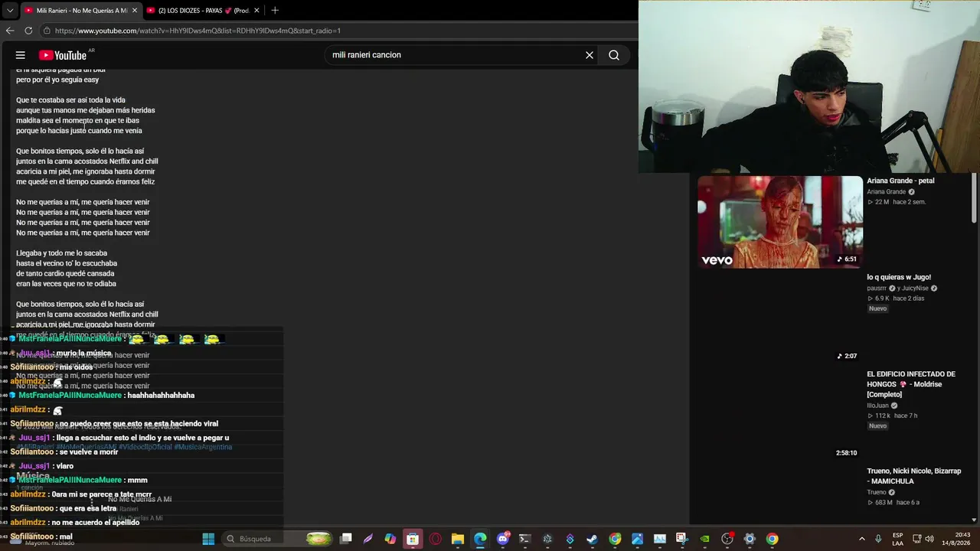980x551 pixels.
Task: Open the MAMICHULA video title
Action: (913, 476)
